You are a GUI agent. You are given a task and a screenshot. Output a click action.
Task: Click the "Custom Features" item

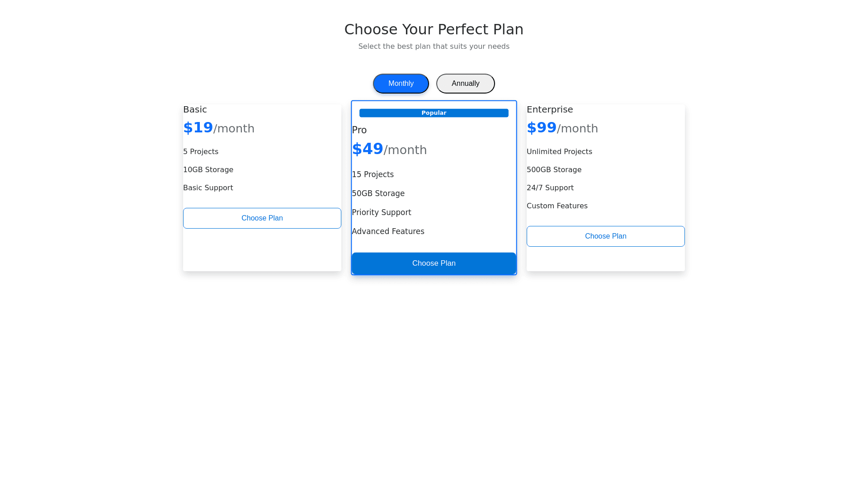(557, 206)
